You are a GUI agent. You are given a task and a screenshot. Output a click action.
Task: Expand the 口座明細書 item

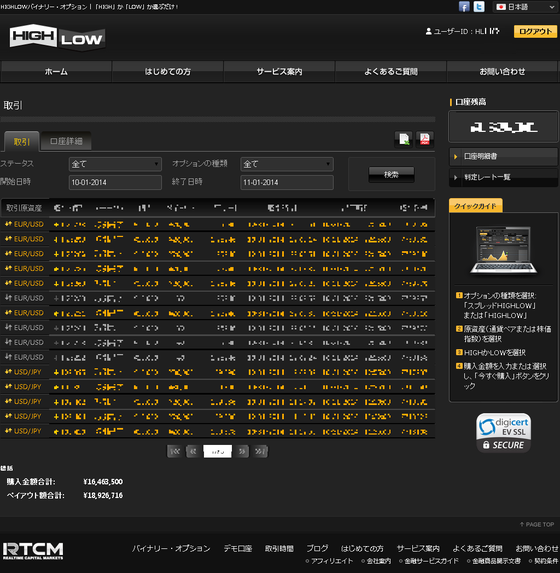point(503,156)
